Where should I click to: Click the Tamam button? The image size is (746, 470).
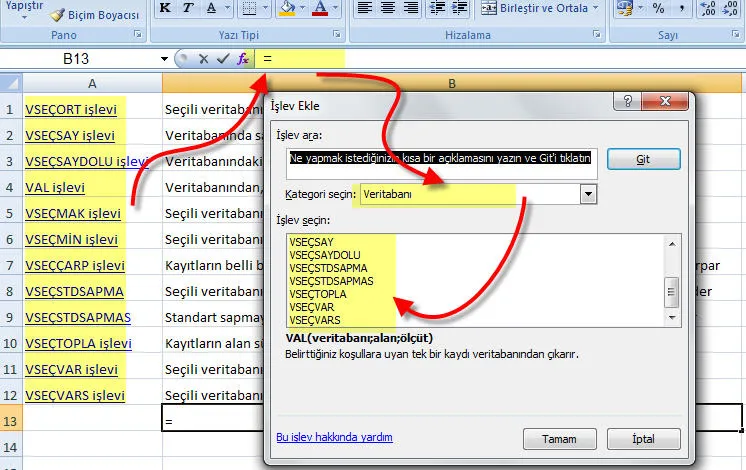[x=559, y=438]
